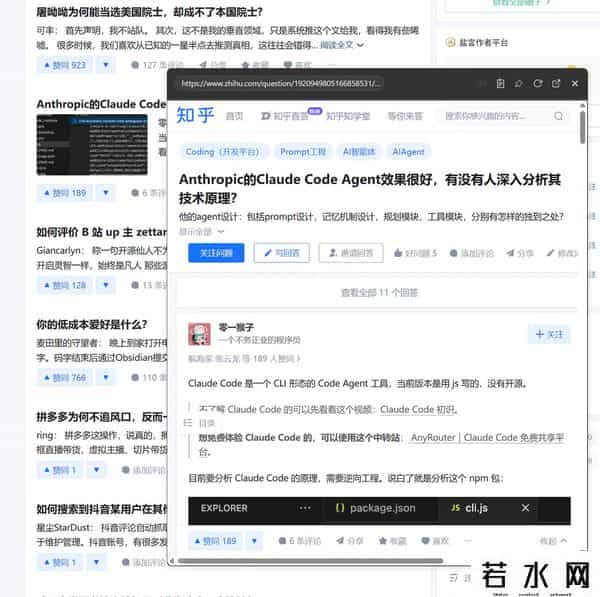Click downvote arrow beside 赞同 923

pyautogui.click(x=106, y=65)
